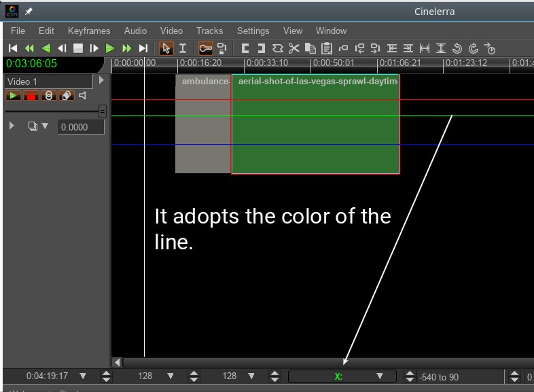Click the scissors Cut icon
This screenshot has height=392, width=534.
tap(293, 48)
